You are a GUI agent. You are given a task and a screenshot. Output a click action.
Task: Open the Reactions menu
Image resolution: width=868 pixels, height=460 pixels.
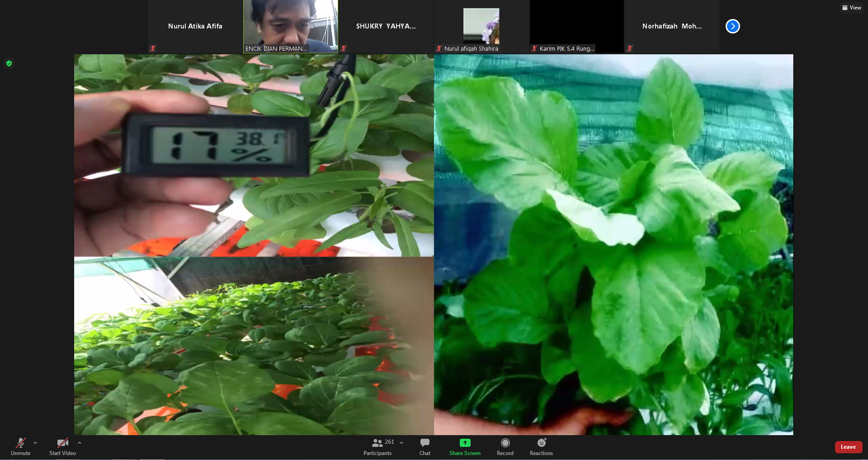(x=541, y=446)
